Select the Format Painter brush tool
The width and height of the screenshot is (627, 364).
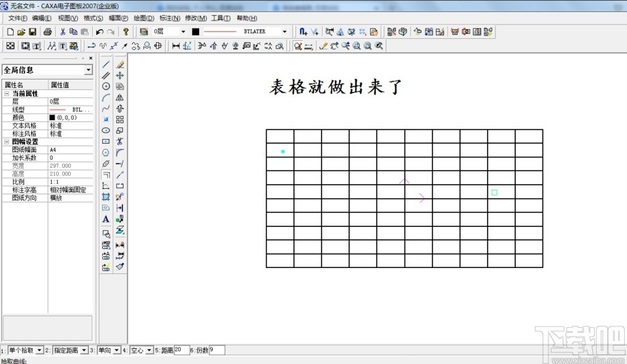[120, 266]
